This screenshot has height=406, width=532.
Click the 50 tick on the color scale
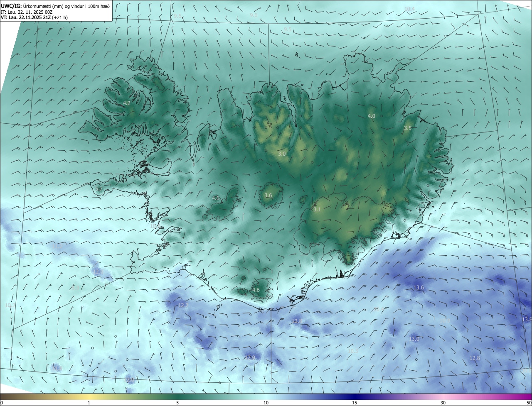[x=529, y=403]
